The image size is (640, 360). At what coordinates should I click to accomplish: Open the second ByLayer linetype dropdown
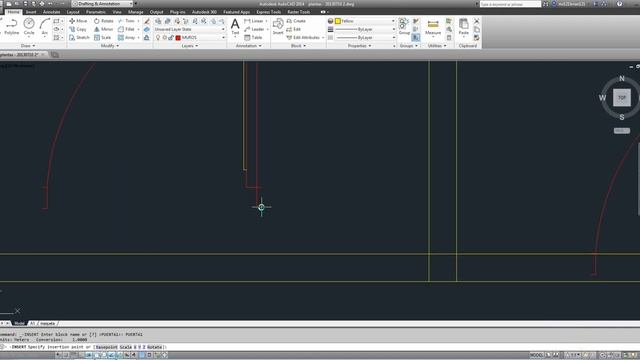coord(365,38)
